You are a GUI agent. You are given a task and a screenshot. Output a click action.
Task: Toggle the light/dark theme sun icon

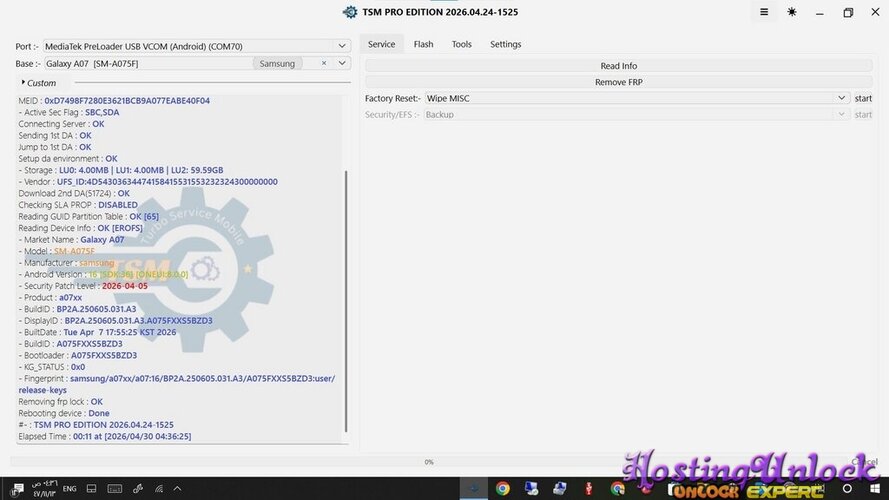click(x=791, y=12)
